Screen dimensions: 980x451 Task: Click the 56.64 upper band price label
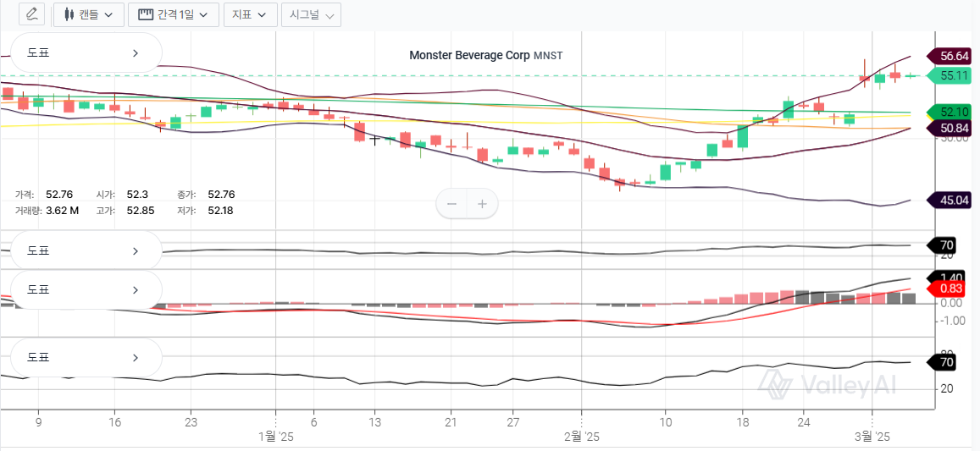(953, 56)
